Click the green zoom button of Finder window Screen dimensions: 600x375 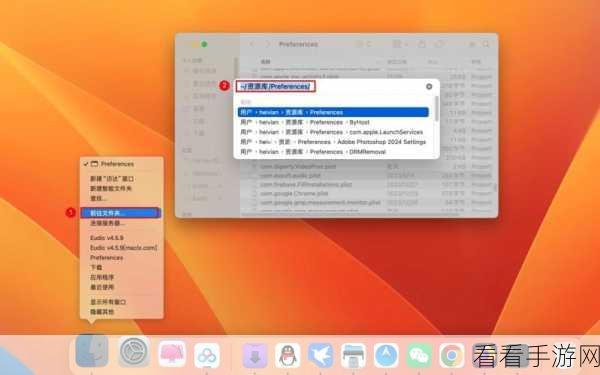[x=204, y=44]
